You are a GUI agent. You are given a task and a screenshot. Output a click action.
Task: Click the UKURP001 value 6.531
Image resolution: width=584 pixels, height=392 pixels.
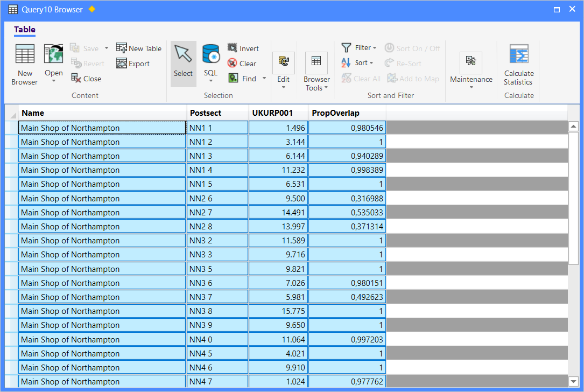pyautogui.click(x=279, y=184)
